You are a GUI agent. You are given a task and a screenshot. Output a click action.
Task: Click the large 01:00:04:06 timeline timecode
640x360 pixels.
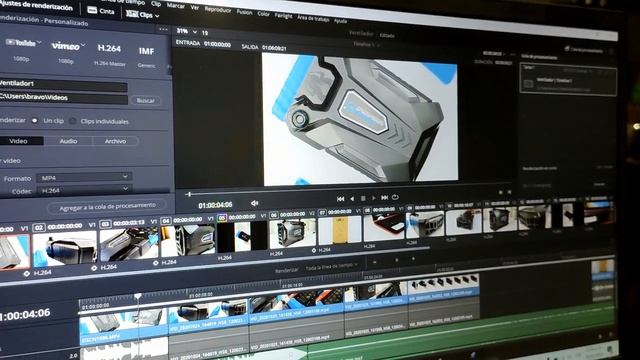click(25, 315)
